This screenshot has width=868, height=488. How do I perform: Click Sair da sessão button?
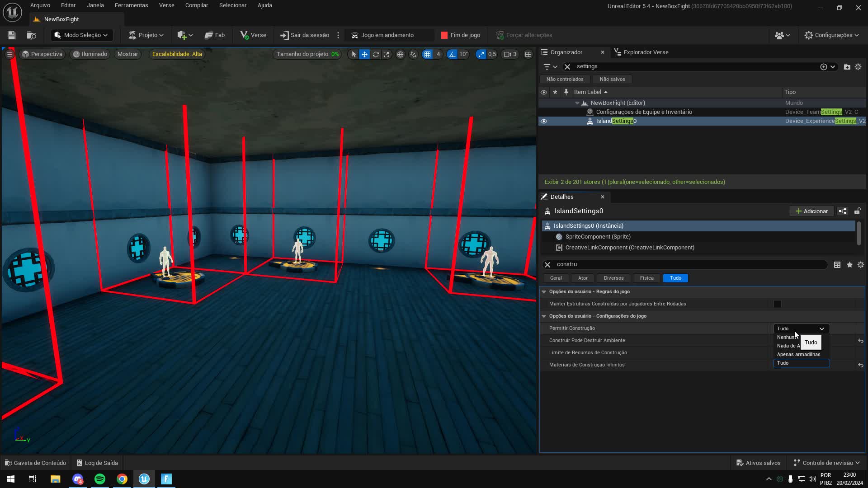coord(305,35)
